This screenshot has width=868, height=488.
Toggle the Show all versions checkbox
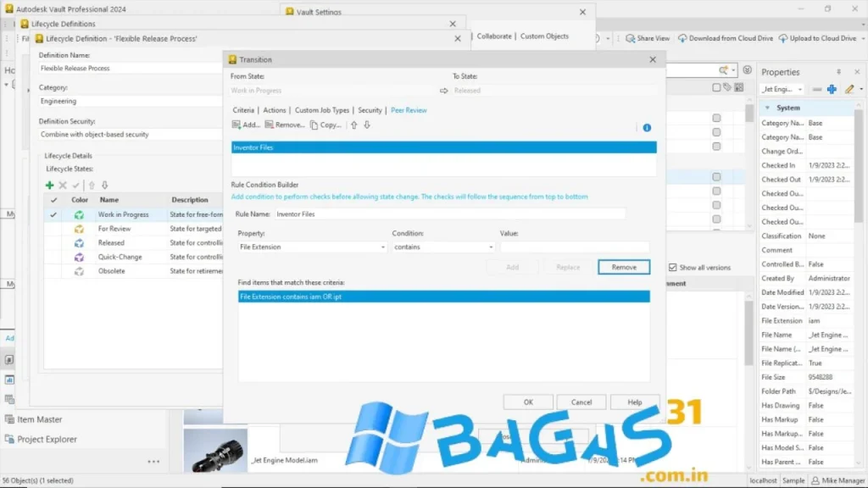[673, 267]
